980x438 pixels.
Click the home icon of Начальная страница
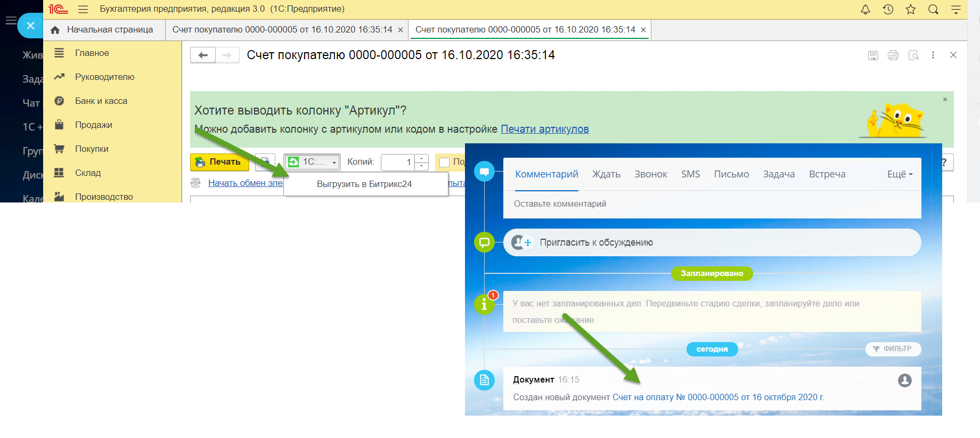55,30
